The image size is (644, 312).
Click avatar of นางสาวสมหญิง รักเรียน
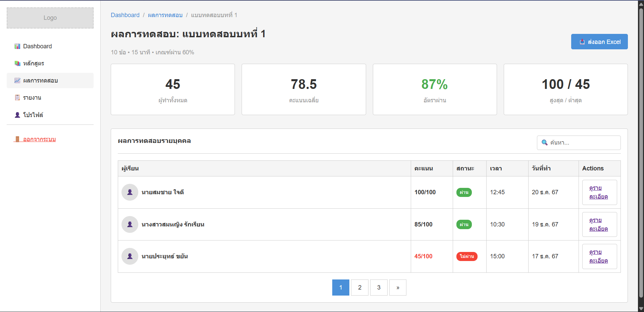pyautogui.click(x=130, y=224)
